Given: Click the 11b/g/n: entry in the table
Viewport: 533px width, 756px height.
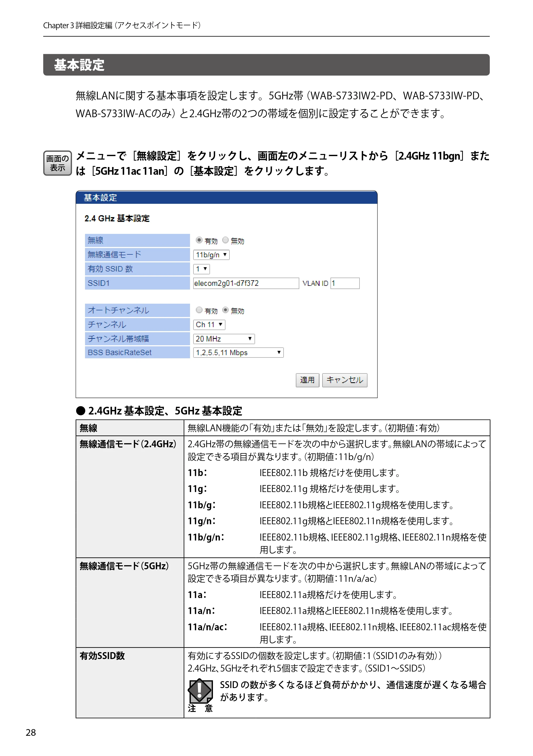Looking at the screenshot, I should 206,537.
